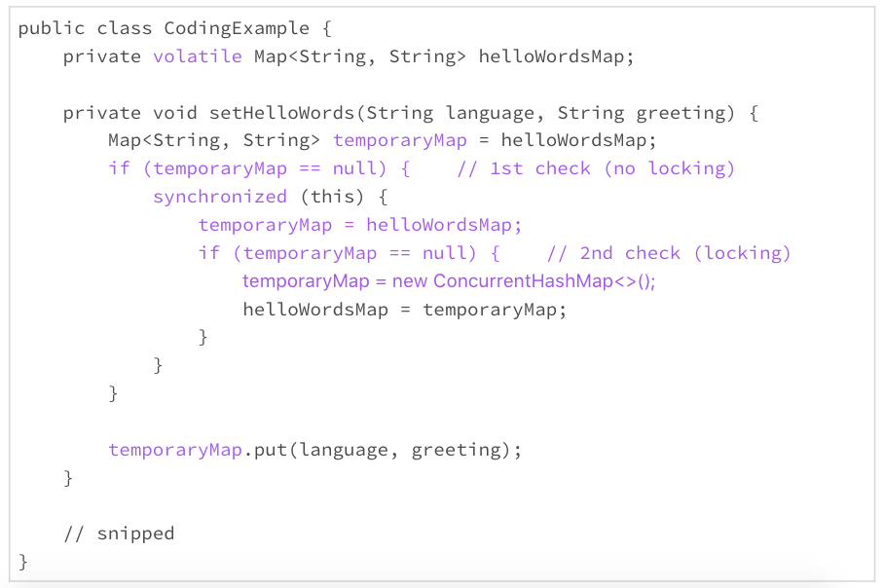Click the synchronized keyword

click(219, 197)
